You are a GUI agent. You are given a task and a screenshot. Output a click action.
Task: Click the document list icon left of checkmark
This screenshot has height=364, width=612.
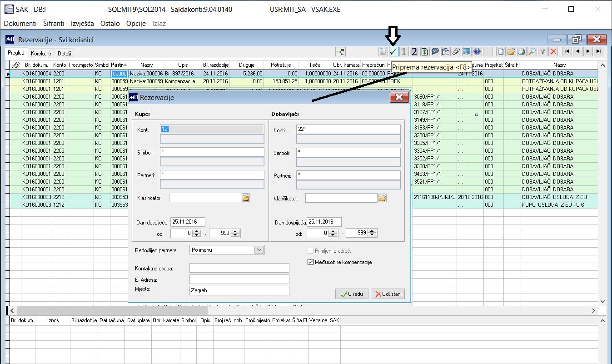(x=383, y=51)
